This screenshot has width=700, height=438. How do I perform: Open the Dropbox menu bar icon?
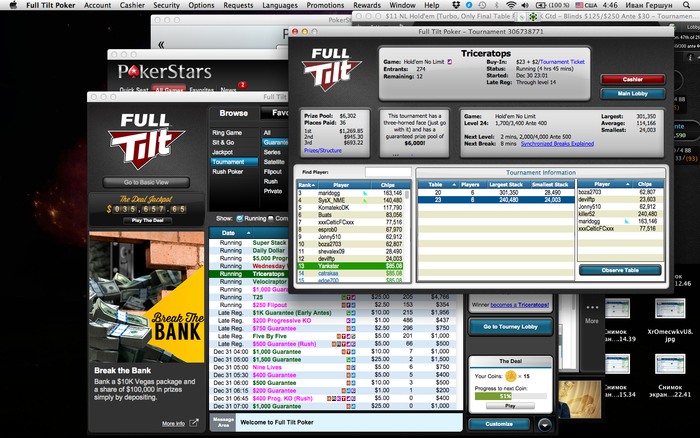pos(456,5)
